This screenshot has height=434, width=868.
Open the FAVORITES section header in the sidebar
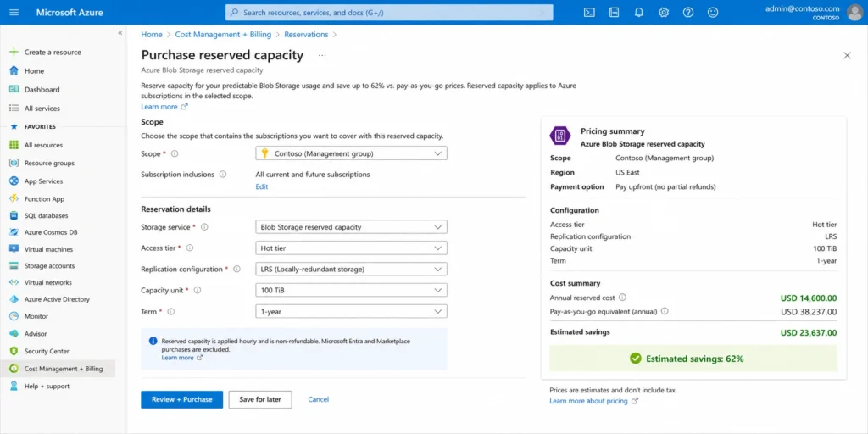click(x=40, y=127)
